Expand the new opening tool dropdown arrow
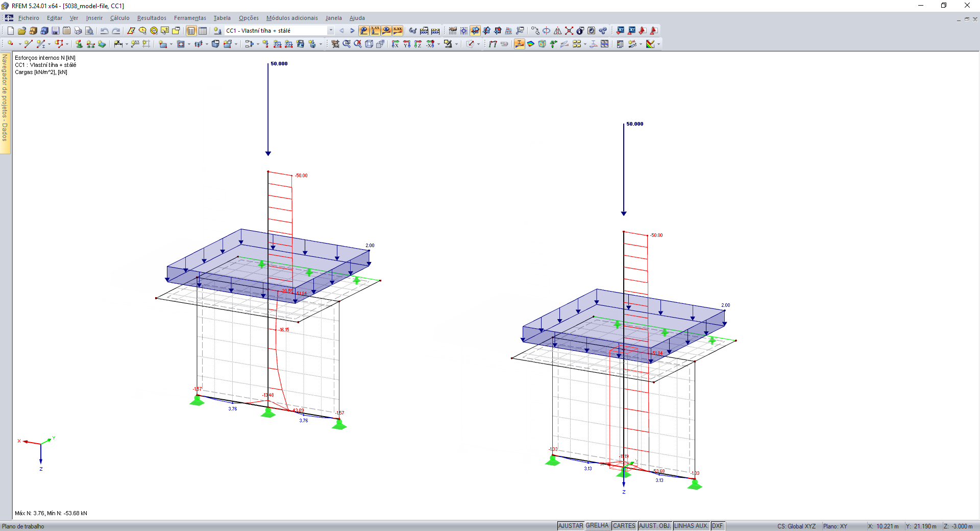 [x=189, y=44]
